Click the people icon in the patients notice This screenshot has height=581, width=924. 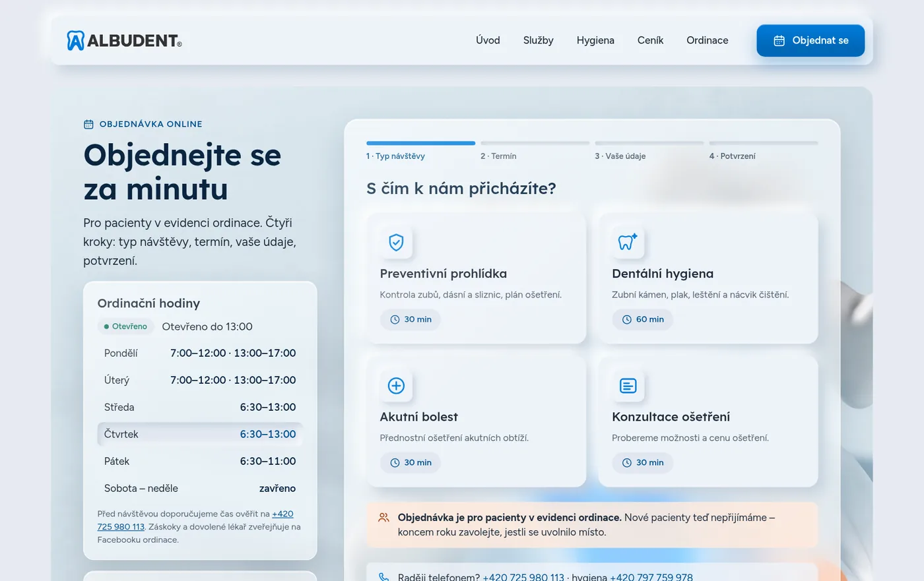(383, 518)
